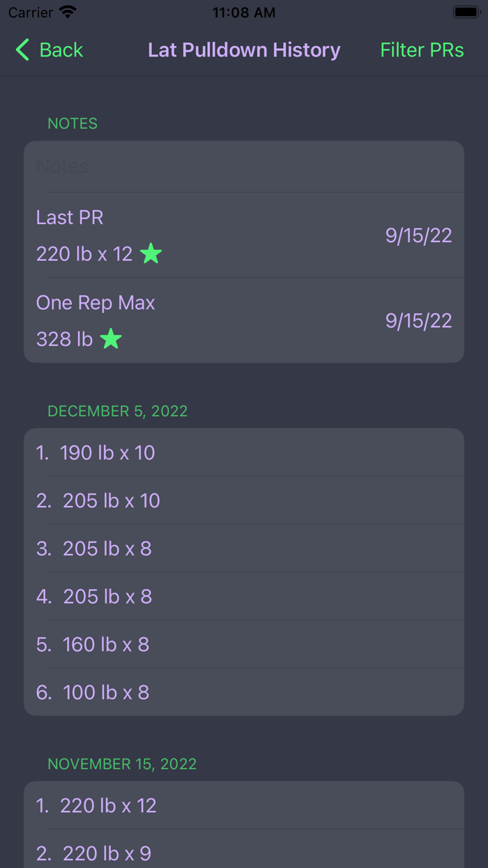Tap the 9/15/22 date beside One Rep Max
Viewport: 488px width, 868px height.
(x=418, y=320)
